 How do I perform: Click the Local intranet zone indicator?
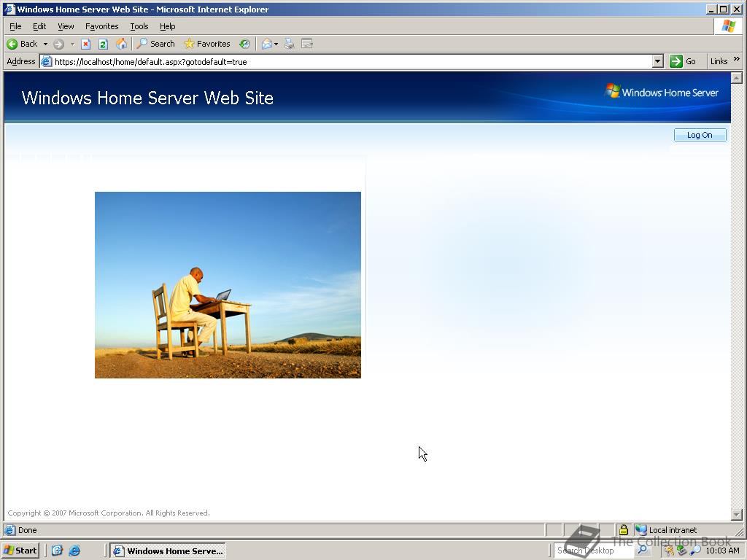[667, 530]
